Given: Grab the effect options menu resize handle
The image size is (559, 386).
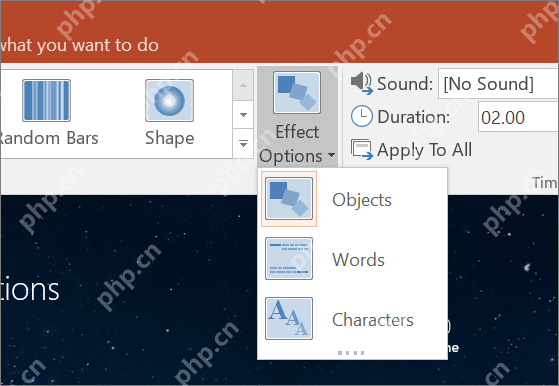Looking at the screenshot, I should [351, 353].
